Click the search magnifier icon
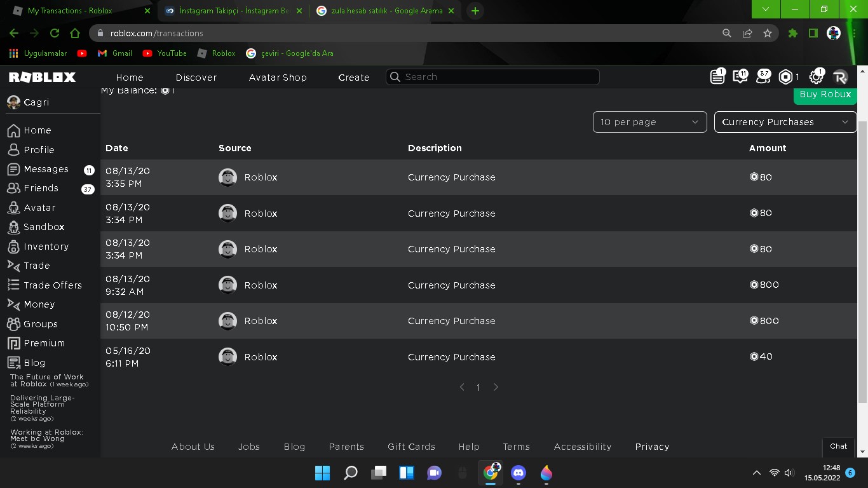Viewport: 868px width, 488px height. [395, 77]
